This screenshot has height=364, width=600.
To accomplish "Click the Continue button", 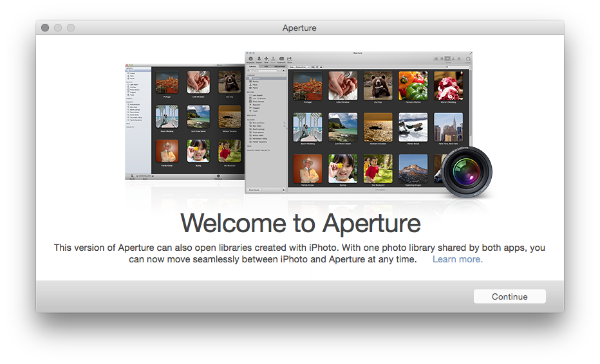I will (509, 296).
